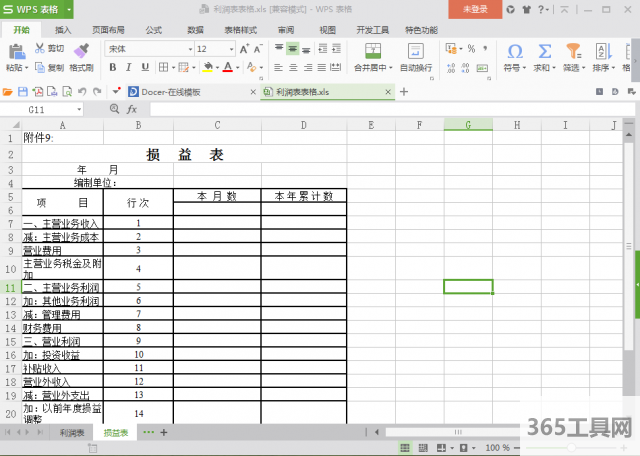Click the red font color swatch

pyautogui.click(x=228, y=67)
